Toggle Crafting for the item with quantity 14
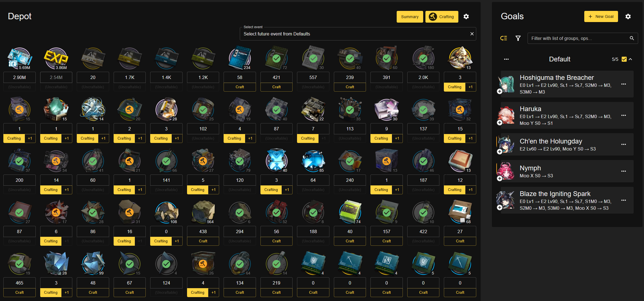 coord(51,190)
